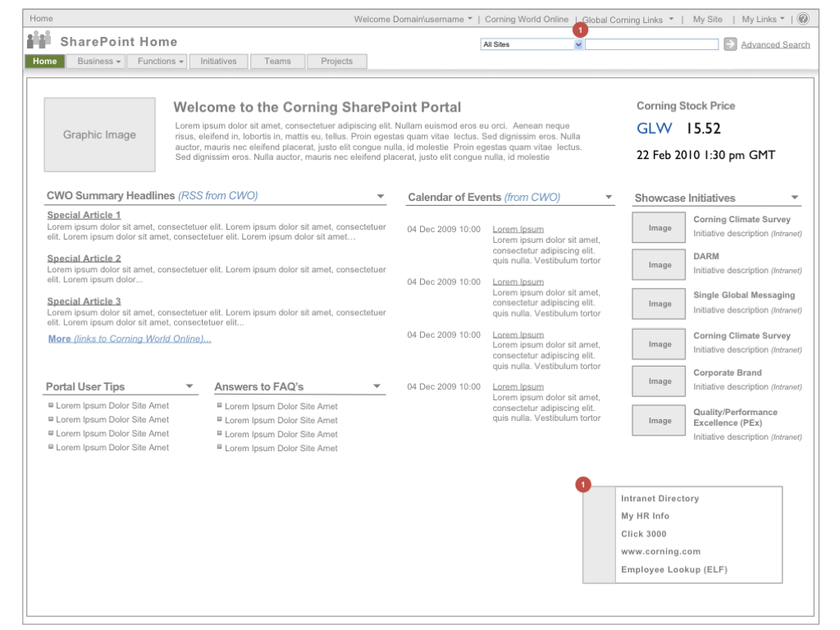The width and height of the screenshot is (840, 630).
Task: Click More links to Corning World Online
Action: coord(130,339)
